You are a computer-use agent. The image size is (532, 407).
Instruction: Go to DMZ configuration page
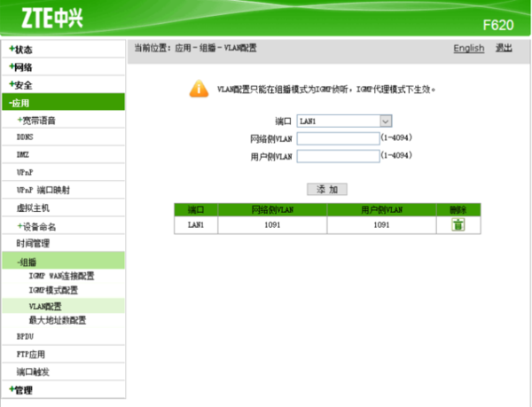[24, 154]
